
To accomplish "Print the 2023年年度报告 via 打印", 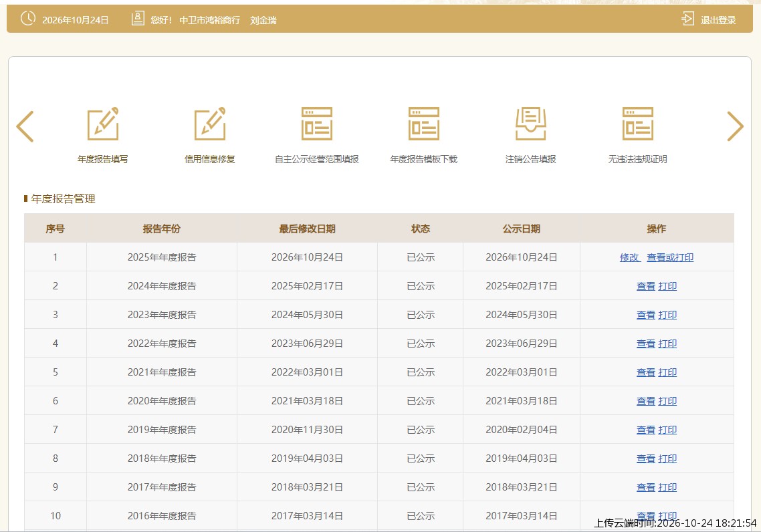I will coord(667,315).
